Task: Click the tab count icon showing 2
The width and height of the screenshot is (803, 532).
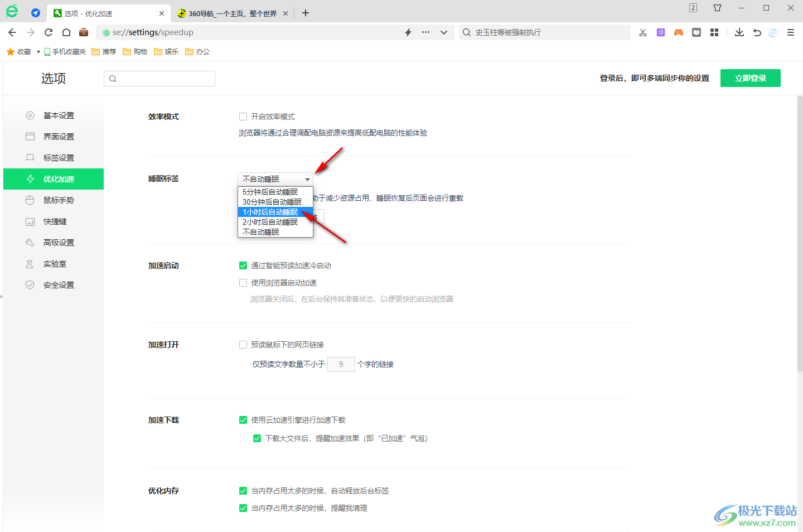Action: point(693,8)
